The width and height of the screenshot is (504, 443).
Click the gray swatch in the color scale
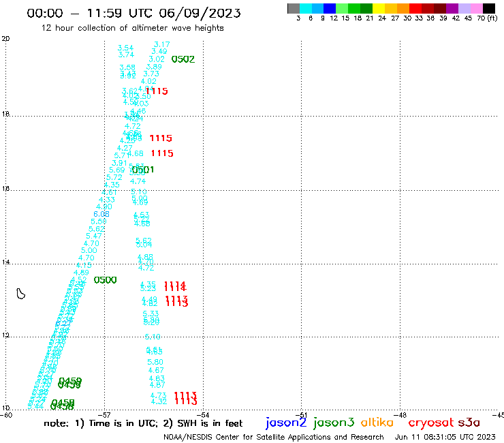tap(294, 8)
